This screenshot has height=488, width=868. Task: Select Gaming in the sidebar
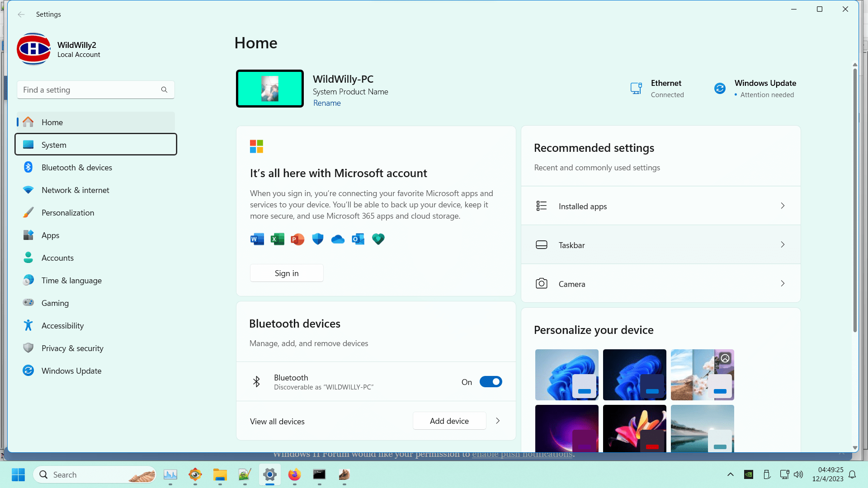point(96,303)
